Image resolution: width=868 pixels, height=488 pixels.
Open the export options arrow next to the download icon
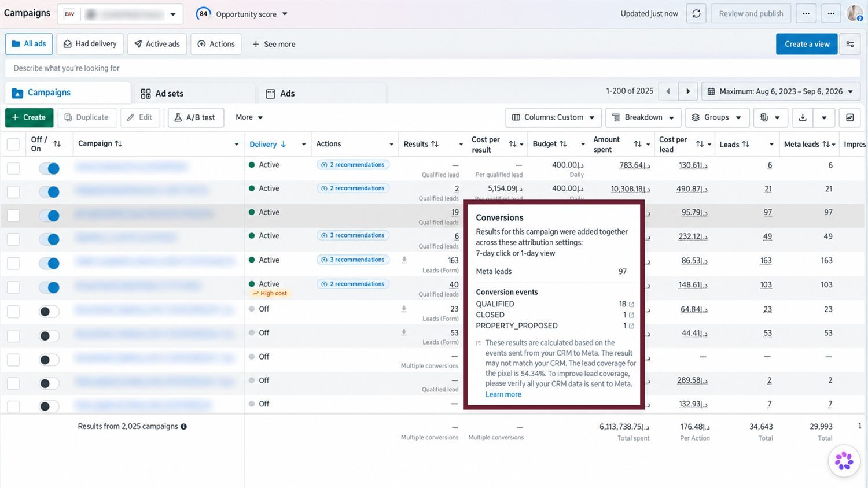824,117
